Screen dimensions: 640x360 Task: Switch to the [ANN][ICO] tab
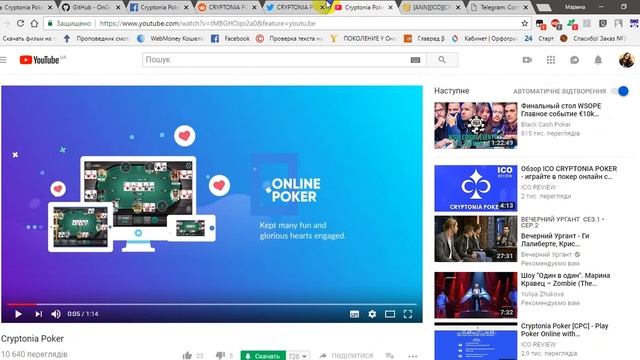431,7
